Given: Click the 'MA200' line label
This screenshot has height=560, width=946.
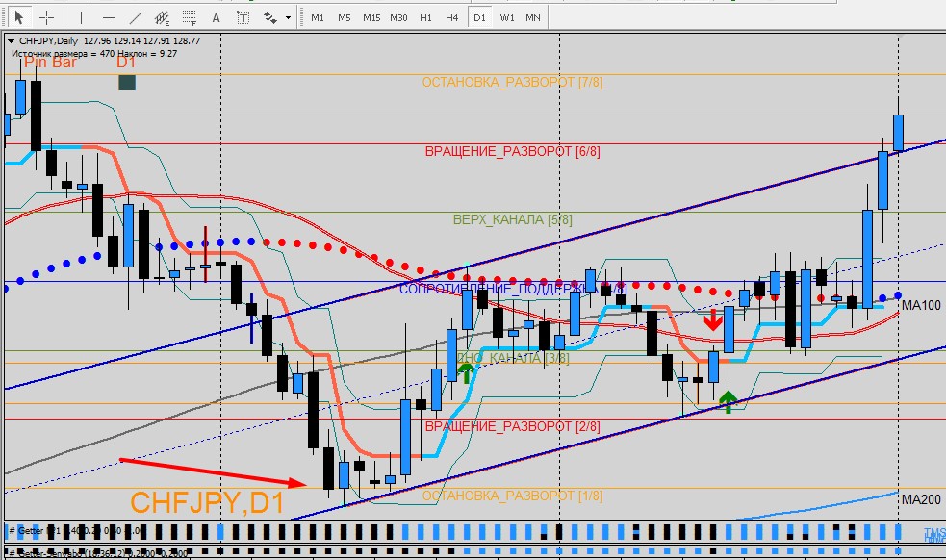Looking at the screenshot, I should (x=921, y=499).
